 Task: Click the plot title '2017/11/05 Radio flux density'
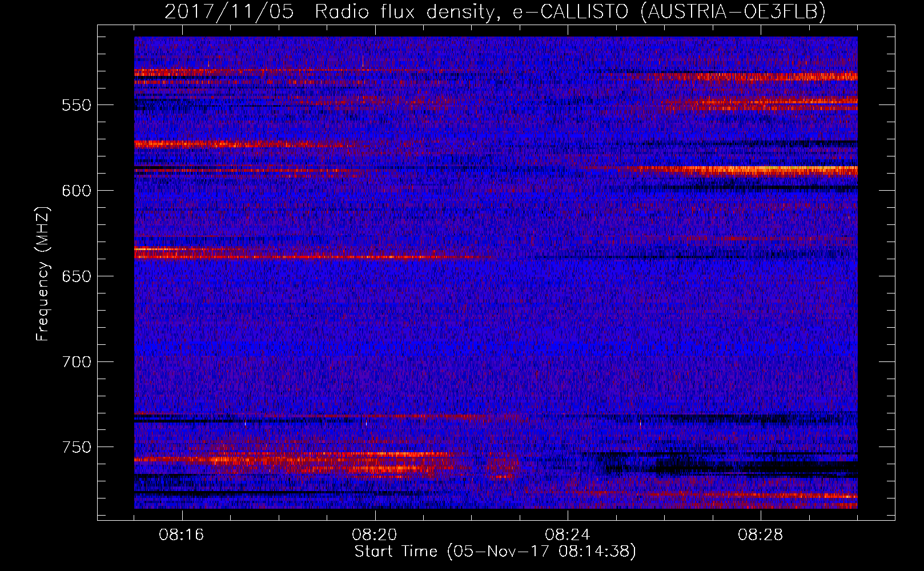click(495, 11)
